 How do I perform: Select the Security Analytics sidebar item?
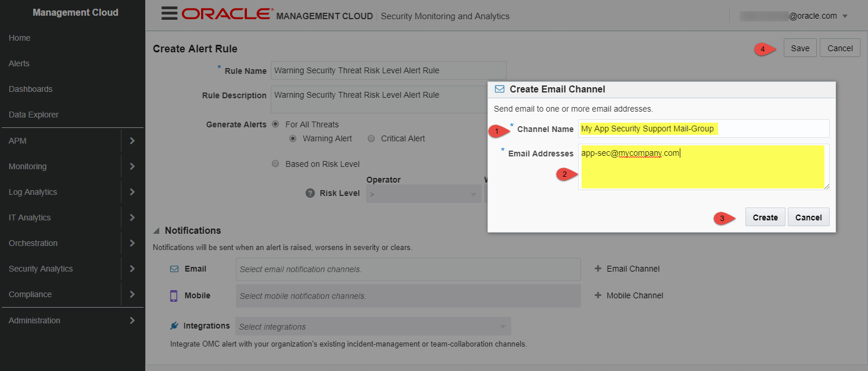point(41,269)
